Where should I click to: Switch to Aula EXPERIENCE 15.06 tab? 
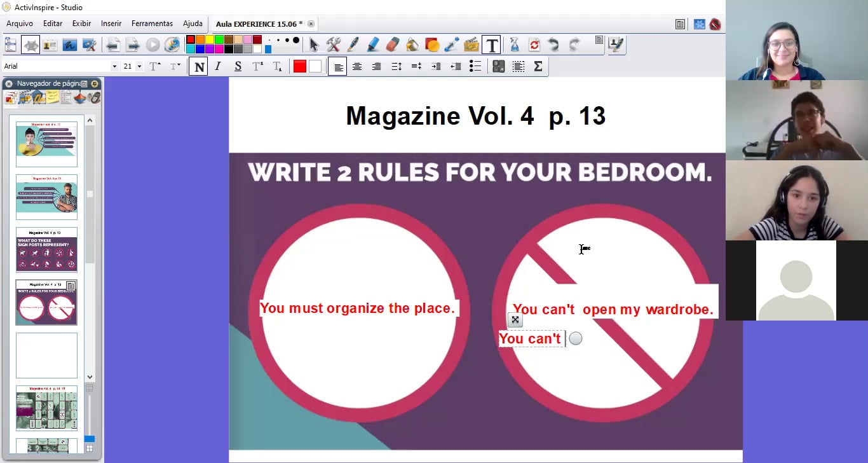(x=259, y=24)
